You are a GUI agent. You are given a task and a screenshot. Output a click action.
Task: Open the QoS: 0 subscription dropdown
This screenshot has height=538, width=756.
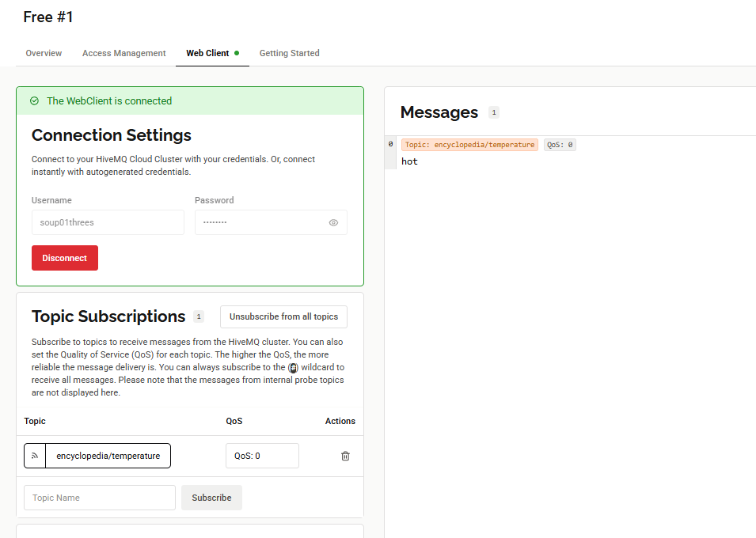click(262, 457)
